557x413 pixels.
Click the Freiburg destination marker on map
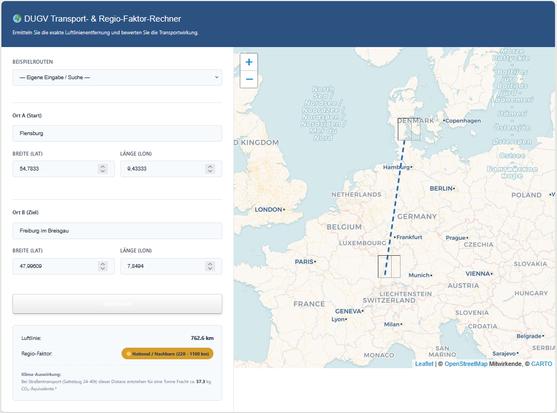389,266
